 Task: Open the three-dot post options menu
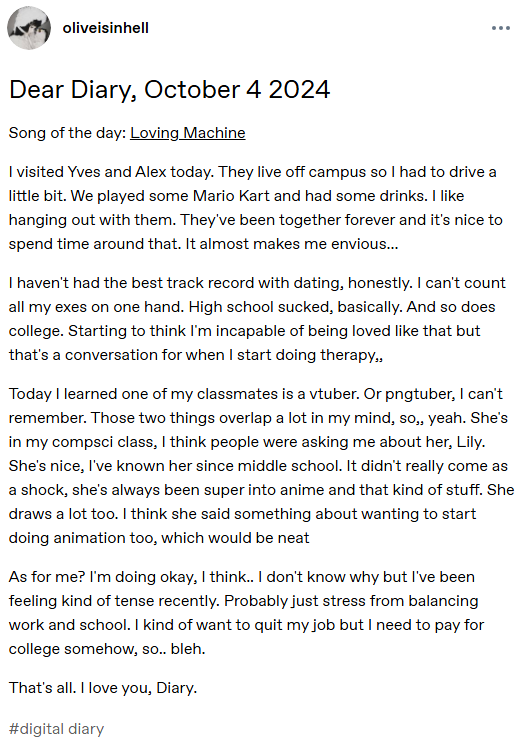click(x=501, y=29)
